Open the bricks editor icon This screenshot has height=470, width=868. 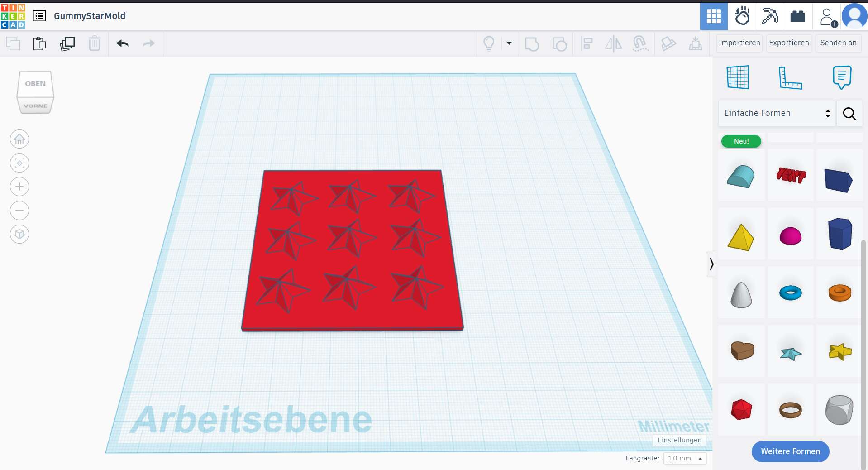(x=798, y=16)
